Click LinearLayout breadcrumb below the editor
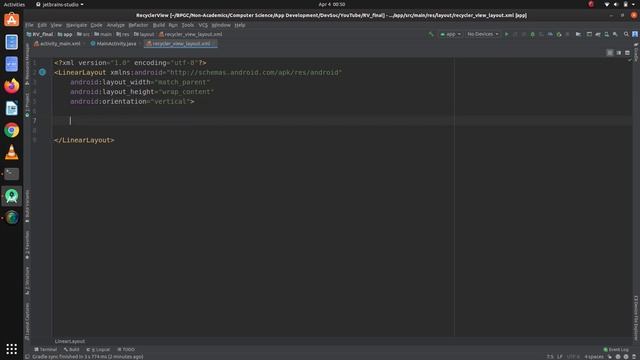This screenshot has width=640, height=360. pos(70,341)
